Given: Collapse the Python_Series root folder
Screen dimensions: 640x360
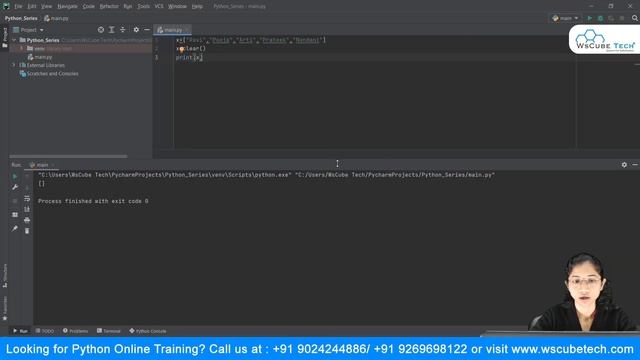Looking at the screenshot, I should click(14, 40).
